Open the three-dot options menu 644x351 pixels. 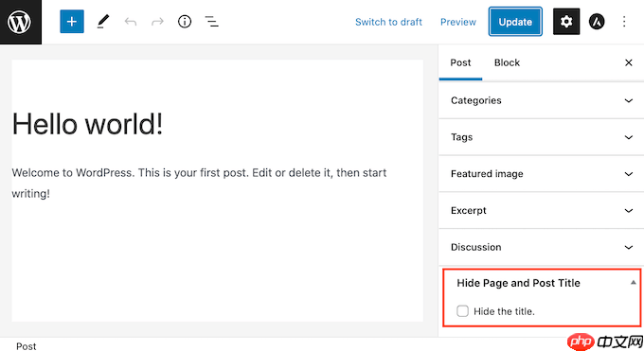[624, 22]
